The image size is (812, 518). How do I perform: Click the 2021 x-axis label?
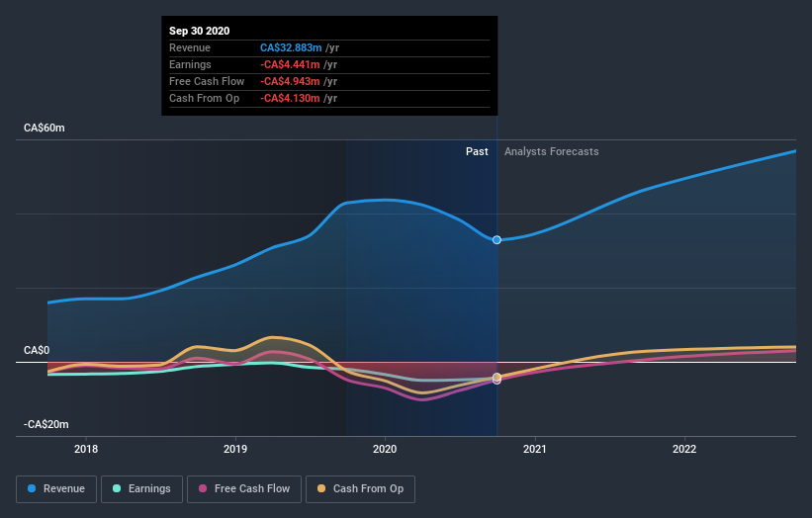(x=534, y=449)
